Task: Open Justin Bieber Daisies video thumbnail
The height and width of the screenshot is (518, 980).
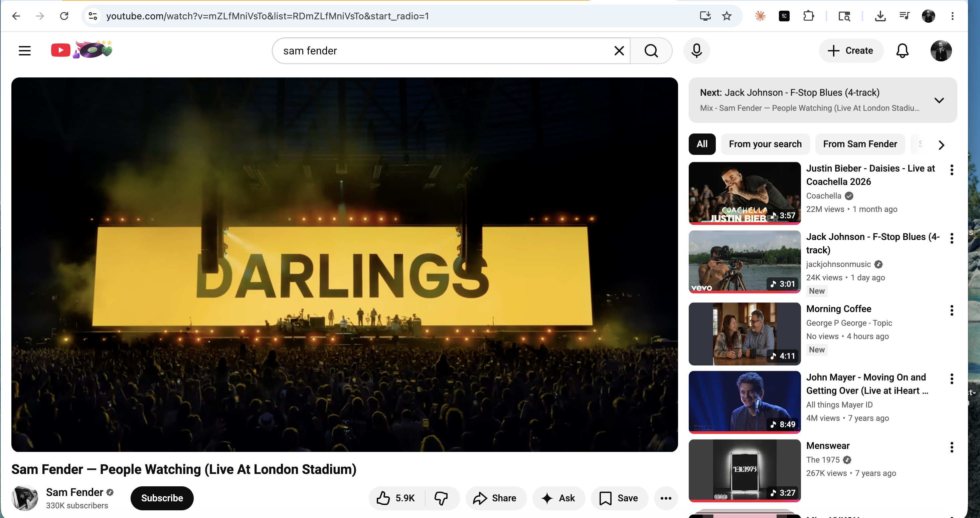Action: (745, 193)
